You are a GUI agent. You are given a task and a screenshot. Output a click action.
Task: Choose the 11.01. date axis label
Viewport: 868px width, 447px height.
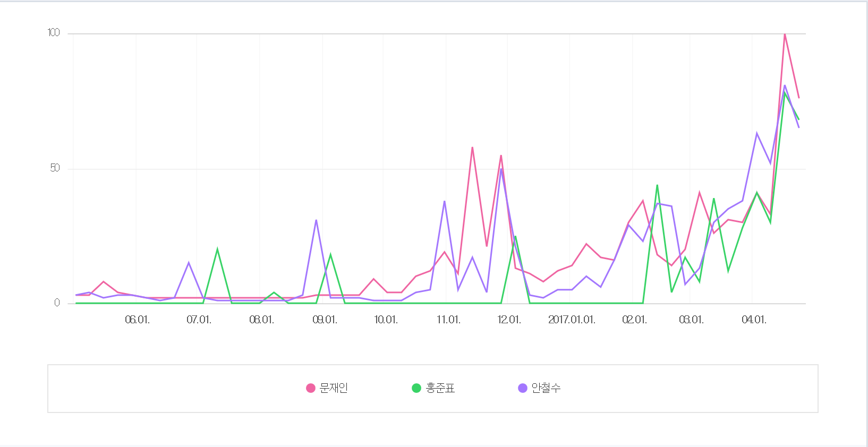[x=448, y=320]
